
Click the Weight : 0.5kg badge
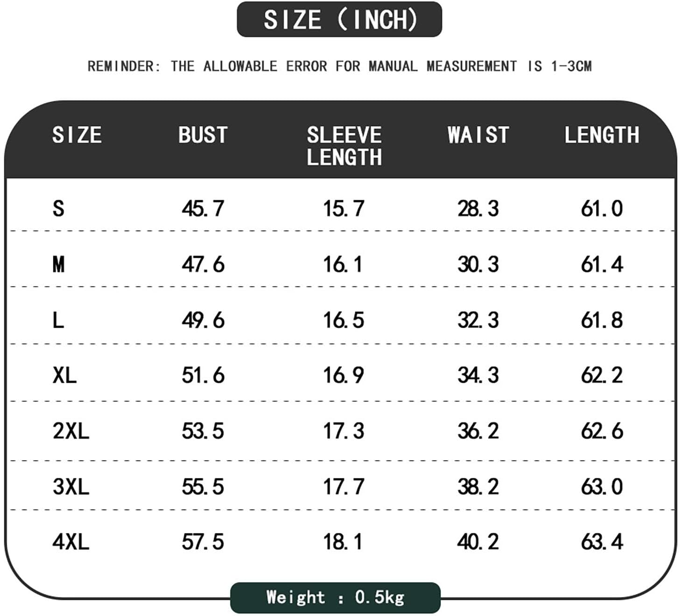[x=335, y=597]
